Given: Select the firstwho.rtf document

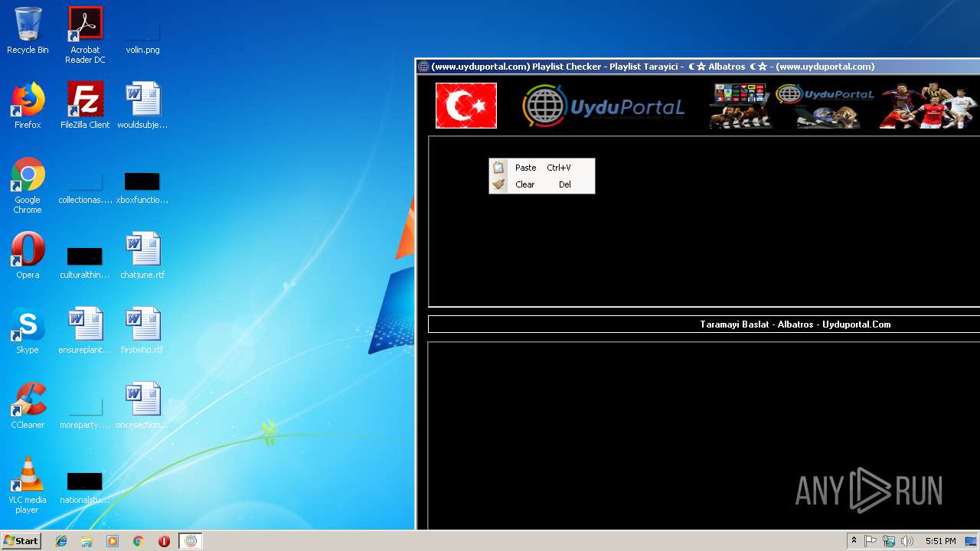Looking at the screenshot, I should click(142, 331).
